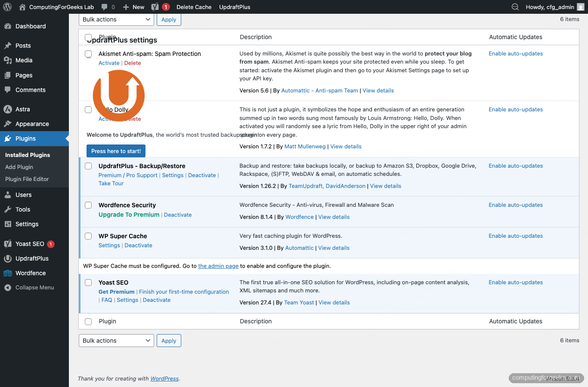Select all plugins with the header checkbox
The height and width of the screenshot is (387, 588).
(88, 37)
